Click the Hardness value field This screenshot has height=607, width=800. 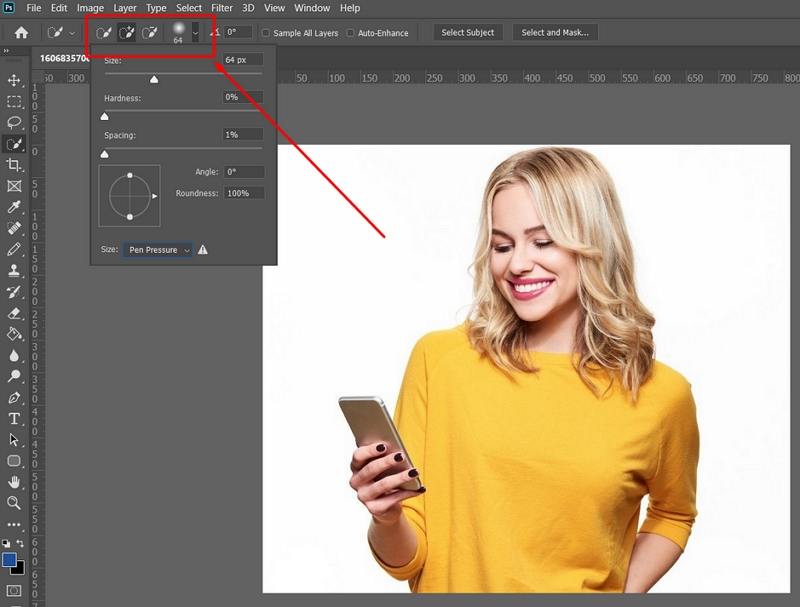coord(243,97)
